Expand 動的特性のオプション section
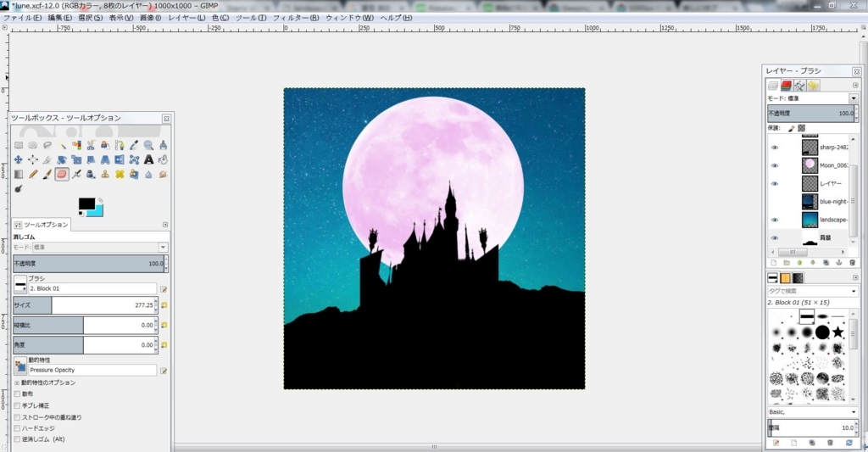 [17, 382]
